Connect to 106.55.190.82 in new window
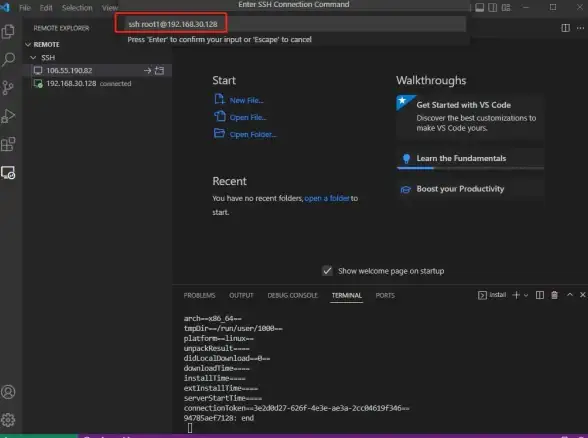Screen dimensions: 588x438 click(160, 70)
